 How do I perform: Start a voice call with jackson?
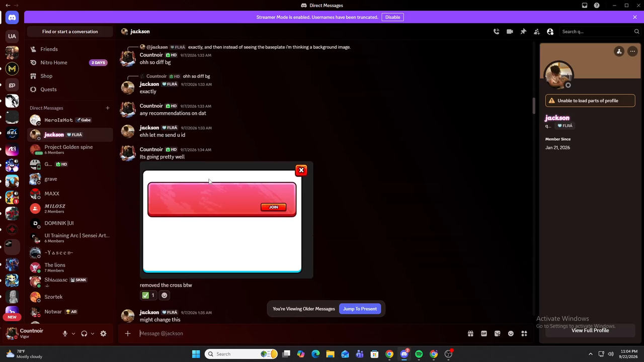click(496, 32)
